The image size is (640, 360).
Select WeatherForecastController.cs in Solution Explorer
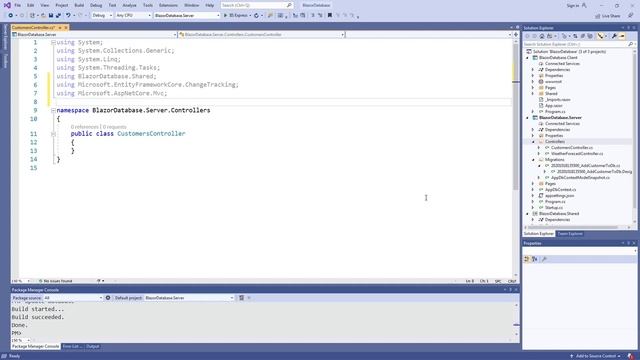577,154
